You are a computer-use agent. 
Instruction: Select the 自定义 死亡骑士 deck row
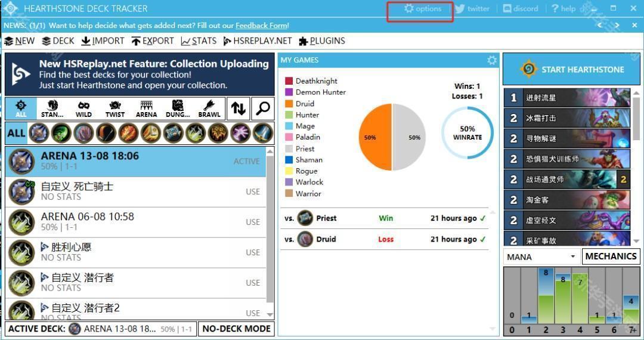coord(135,191)
